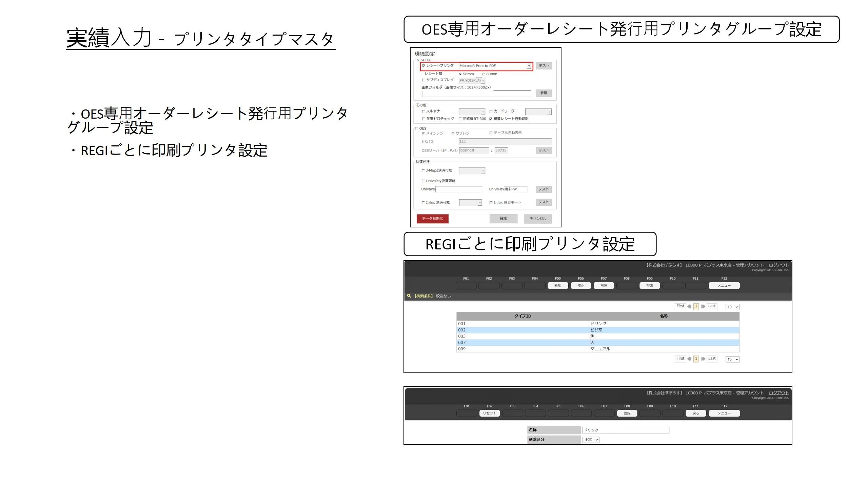The image size is (868, 488).
Task: Open upper page-size dropdown showing 10
Action: (x=732, y=307)
